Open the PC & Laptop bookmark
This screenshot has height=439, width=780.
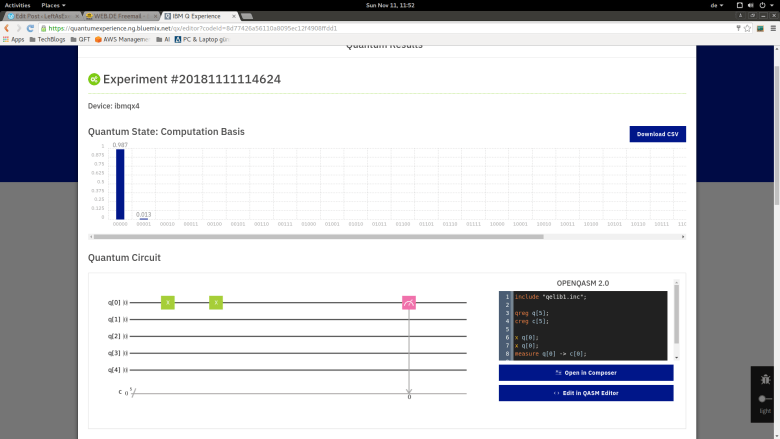[202, 39]
